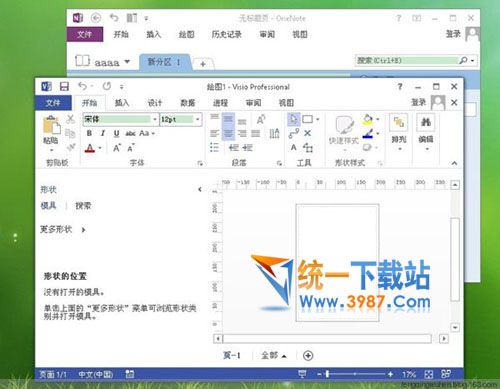
Task: Click the bullet list icon
Action: (215, 147)
